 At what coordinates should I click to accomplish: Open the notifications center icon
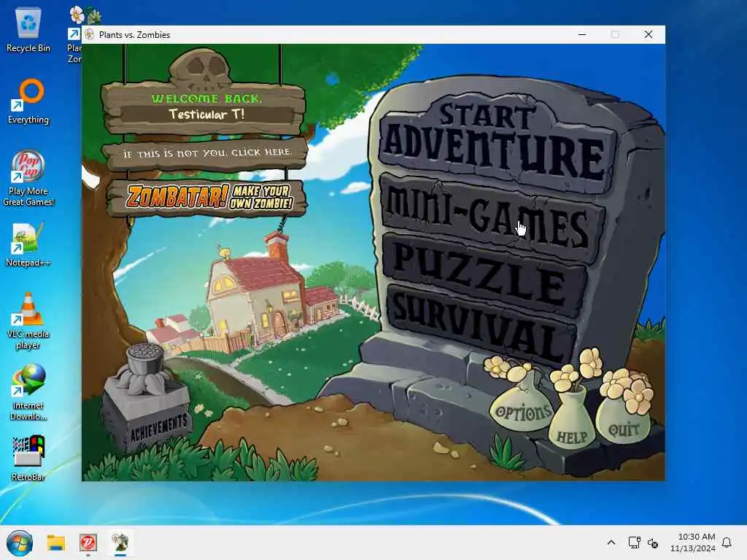(727, 542)
